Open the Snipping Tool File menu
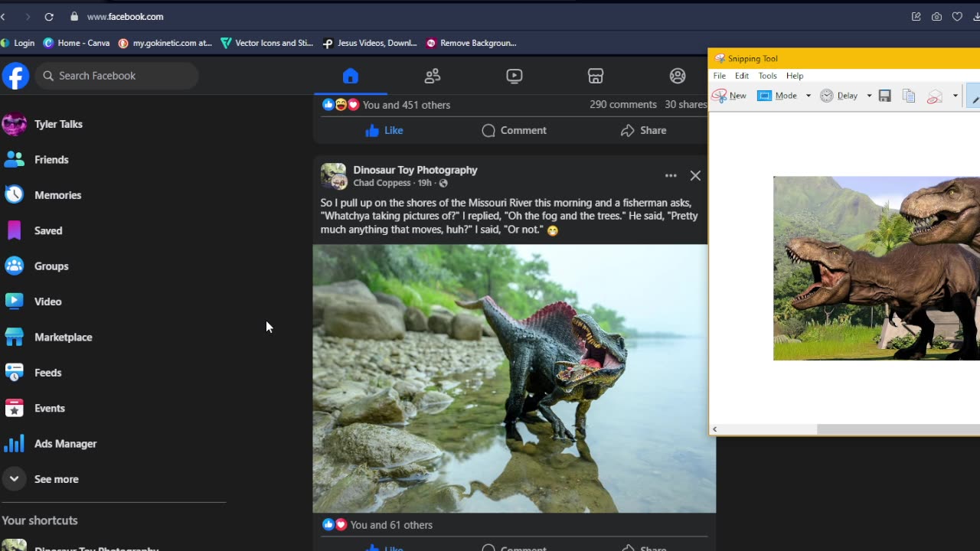The height and width of the screenshot is (551, 980). (720, 76)
